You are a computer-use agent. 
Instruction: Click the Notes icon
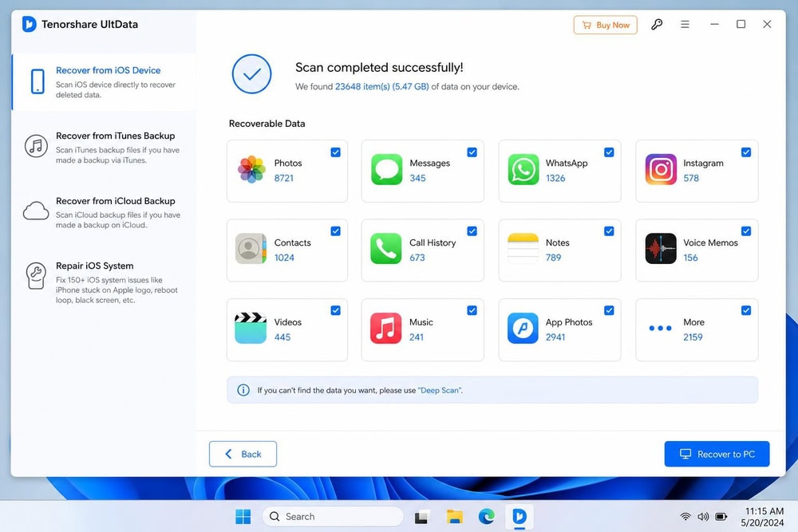pyautogui.click(x=523, y=249)
